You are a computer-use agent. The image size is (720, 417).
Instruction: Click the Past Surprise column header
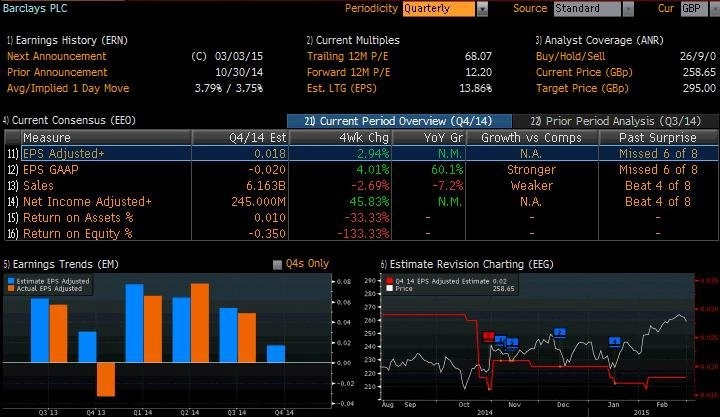(658, 138)
